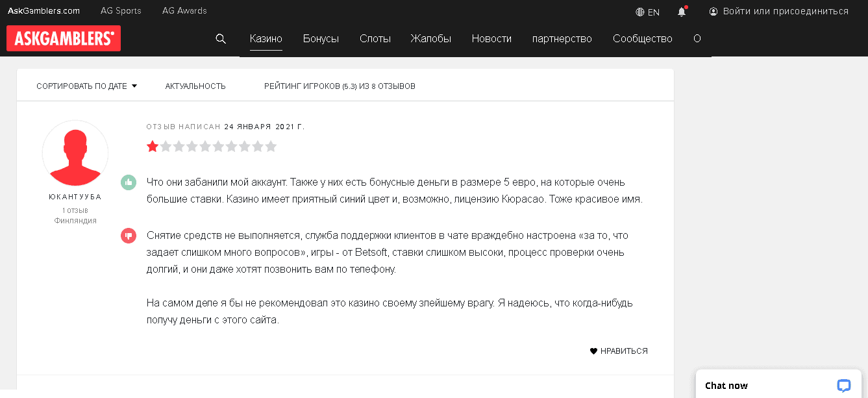
Task: Open the СОРТИРОВАТЬ ПО ДАТЕ dropdown
Action: tap(82, 85)
